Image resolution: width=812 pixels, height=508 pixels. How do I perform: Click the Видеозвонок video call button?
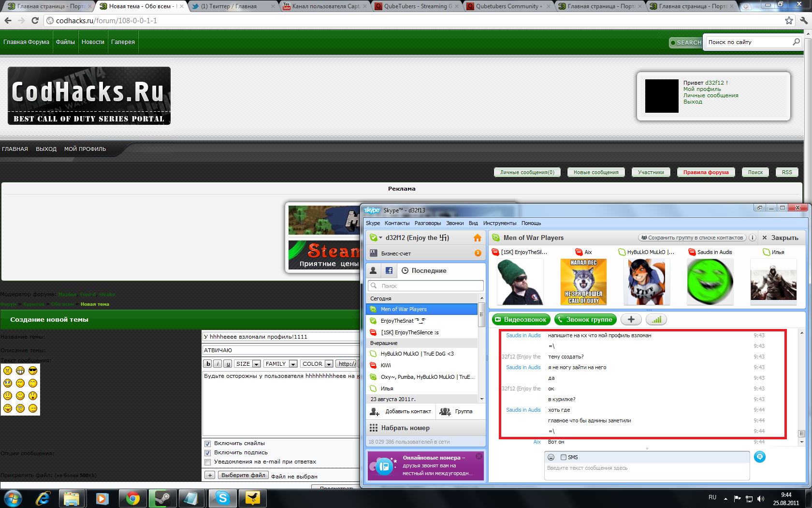[522, 319]
